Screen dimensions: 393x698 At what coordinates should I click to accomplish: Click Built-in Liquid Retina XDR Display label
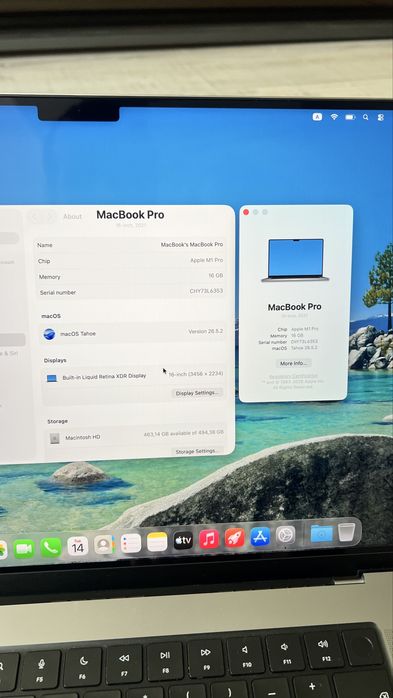point(105,377)
